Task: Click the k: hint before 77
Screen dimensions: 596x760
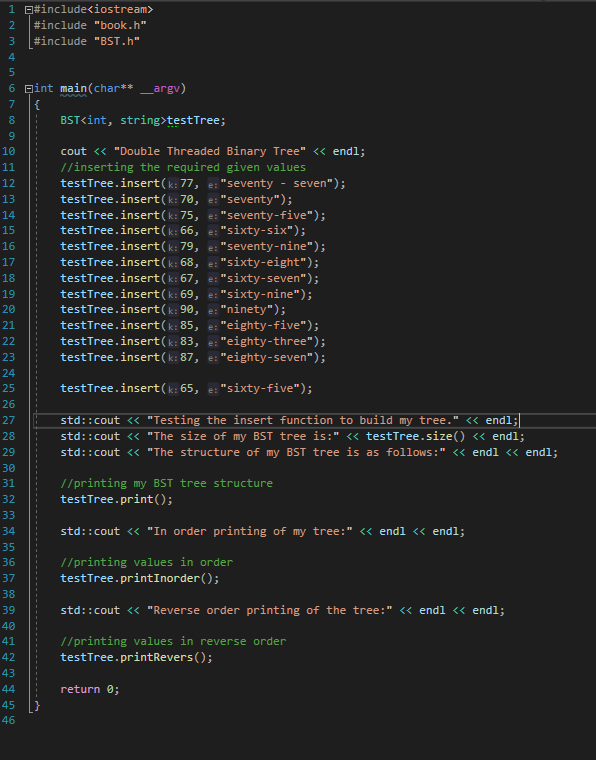Action: click(x=173, y=184)
